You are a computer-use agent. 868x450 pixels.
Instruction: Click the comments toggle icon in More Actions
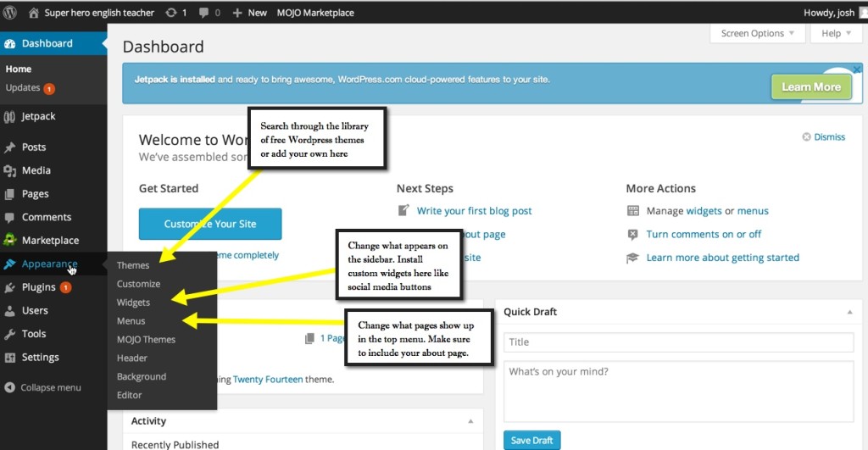[x=632, y=234]
